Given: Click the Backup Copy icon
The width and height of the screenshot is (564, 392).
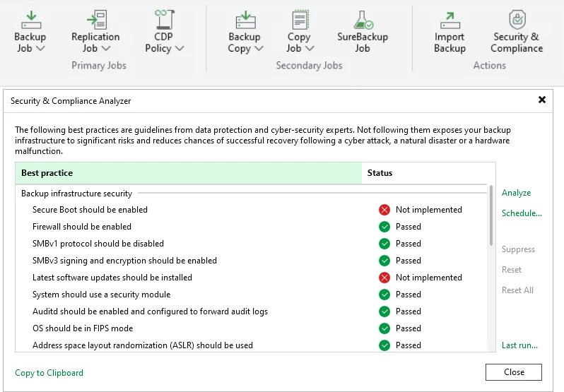Looking at the screenshot, I should click(x=245, y=19).
